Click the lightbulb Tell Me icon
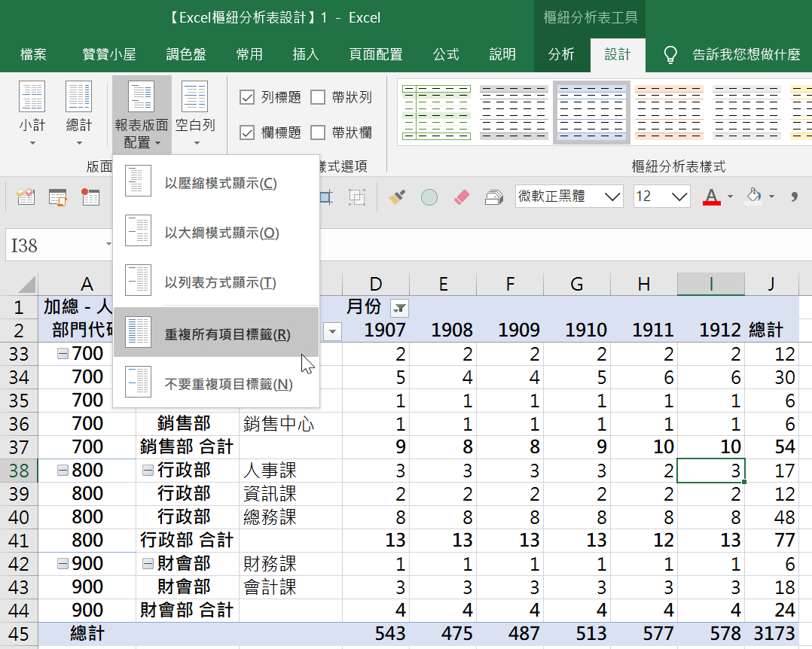 point(670,54)
